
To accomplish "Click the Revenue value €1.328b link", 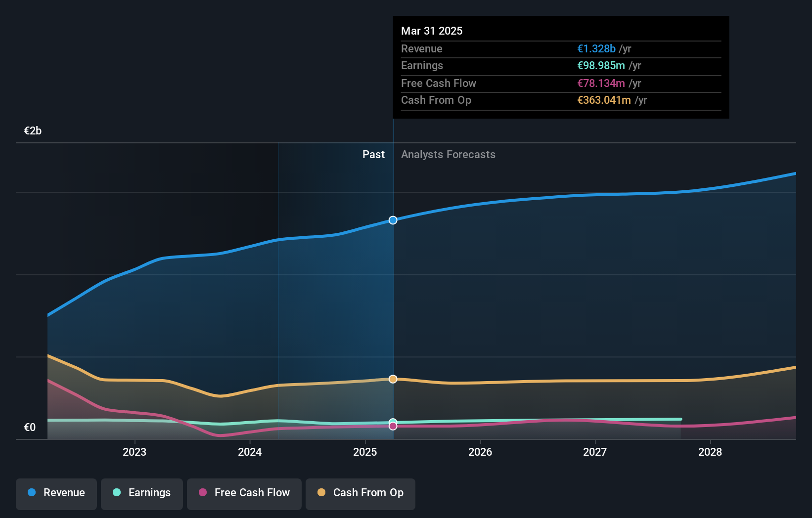I will pos(595,48).
